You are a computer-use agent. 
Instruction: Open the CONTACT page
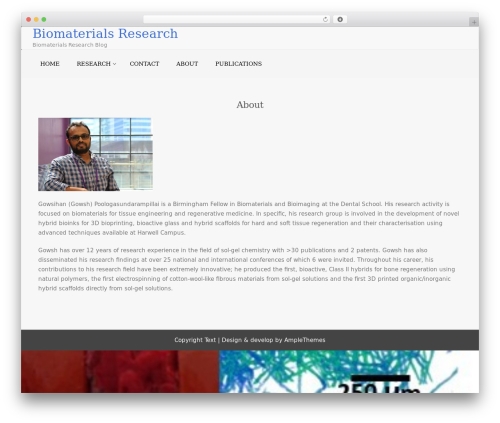pyautogui.click(x=144, y=64)
